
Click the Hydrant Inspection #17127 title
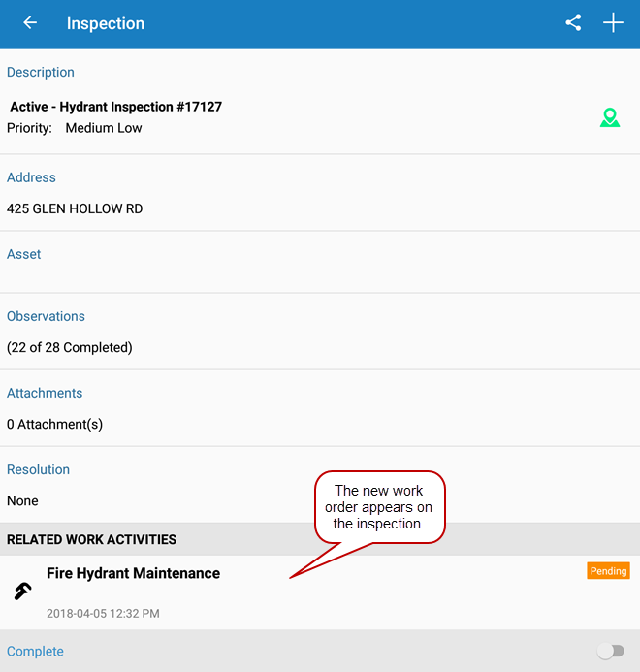click(115, 107)
